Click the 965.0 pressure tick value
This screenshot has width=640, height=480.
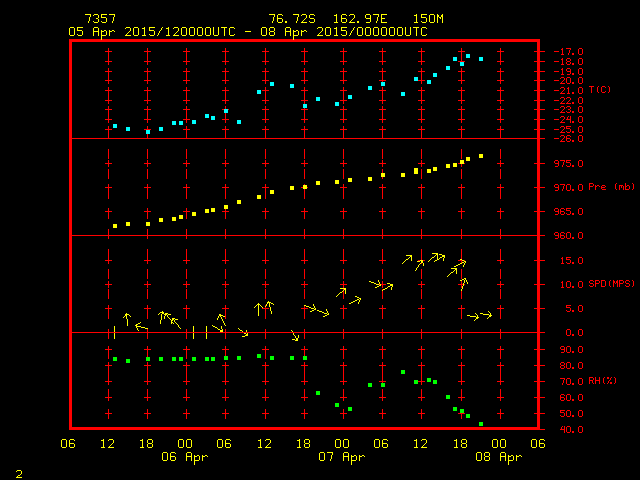click(568, 212)
